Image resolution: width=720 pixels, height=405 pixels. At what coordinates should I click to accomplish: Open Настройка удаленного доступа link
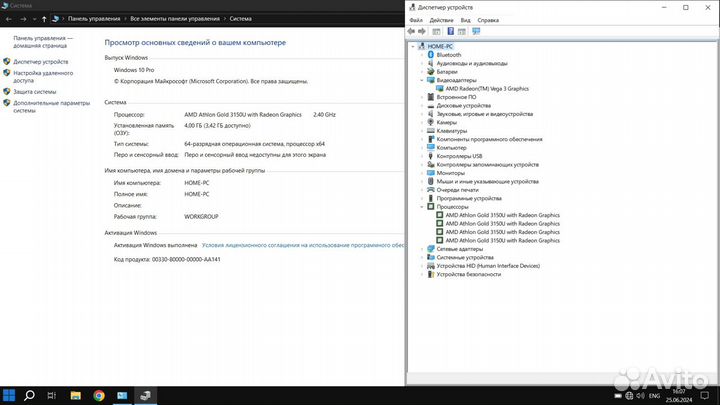43,77
